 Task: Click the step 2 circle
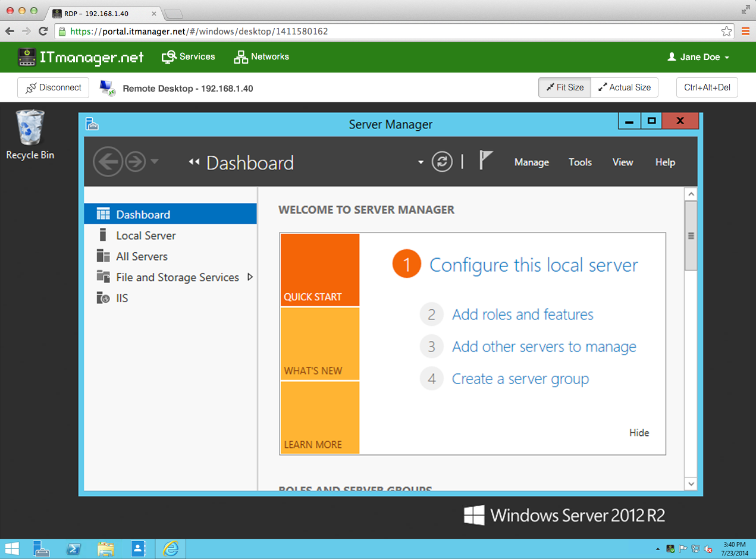[432, 315]
